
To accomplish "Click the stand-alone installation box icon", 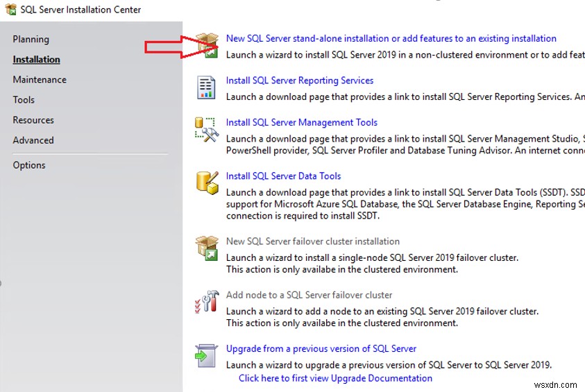I will [x=207, y=45].
